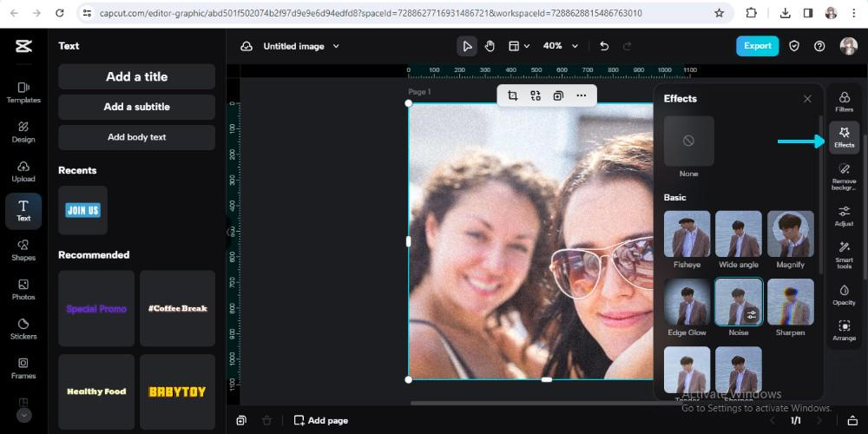Click the shield protection icon

pos(794,47)
